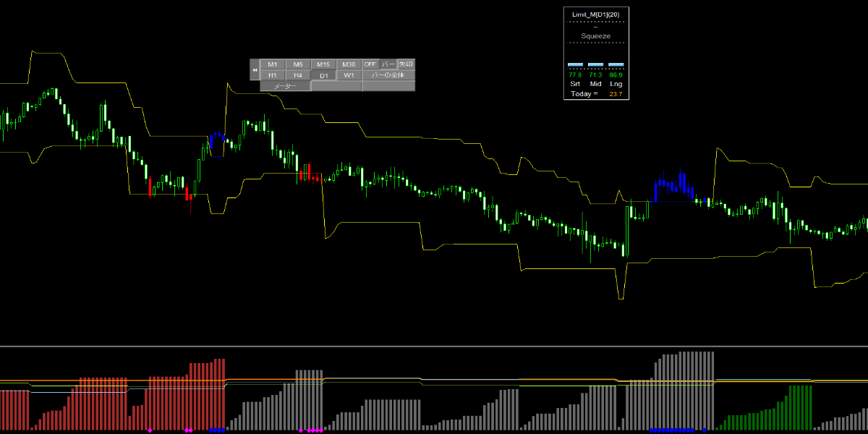Click the バーの全体 button
Viewport: 868px width, 434px height.
(x=388, y=75)
